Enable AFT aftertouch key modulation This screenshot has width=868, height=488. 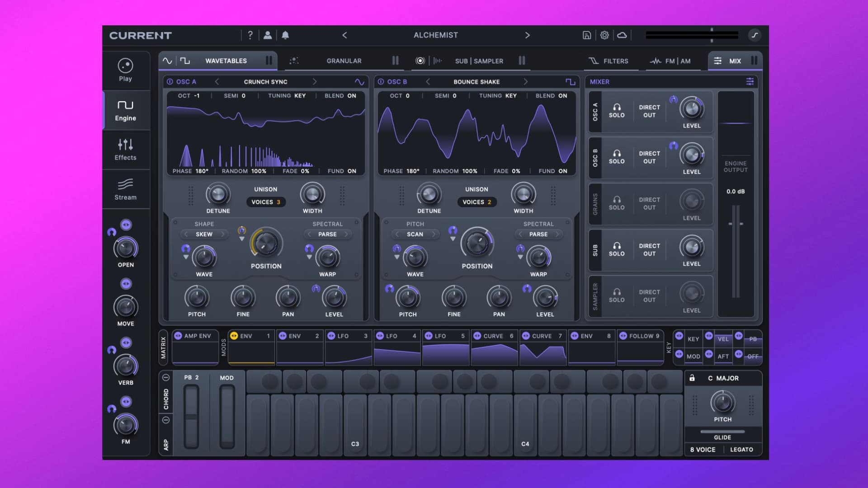pos(723,357)
